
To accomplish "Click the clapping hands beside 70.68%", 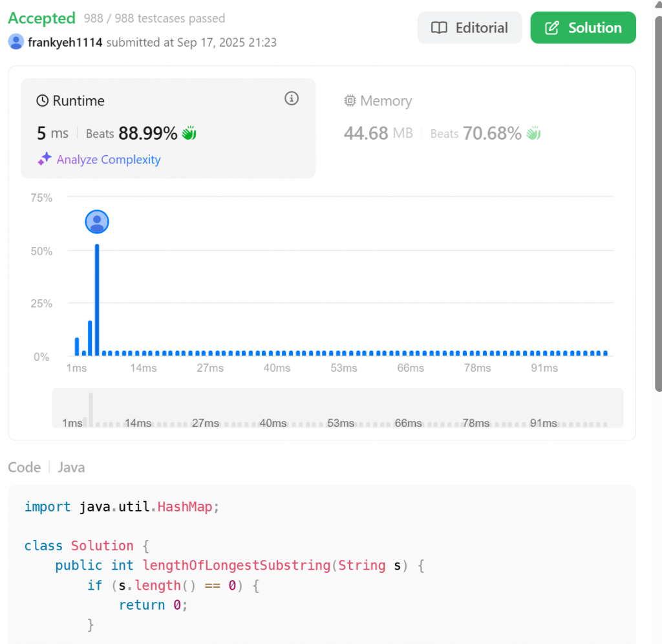I will coord(533,134).
